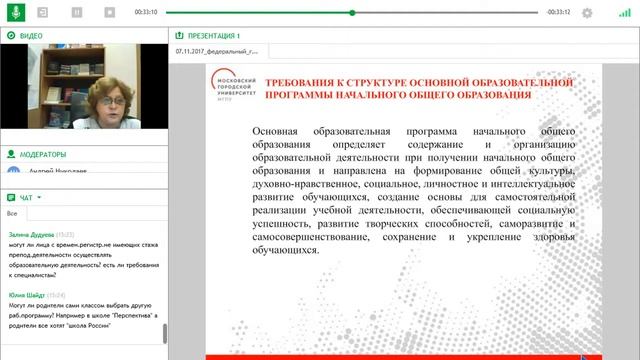Click the slide body paragraph

coord(413,191)
